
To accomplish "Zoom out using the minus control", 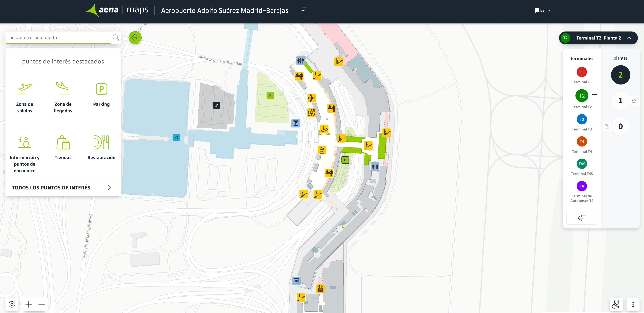I will (x=42, y=304).
